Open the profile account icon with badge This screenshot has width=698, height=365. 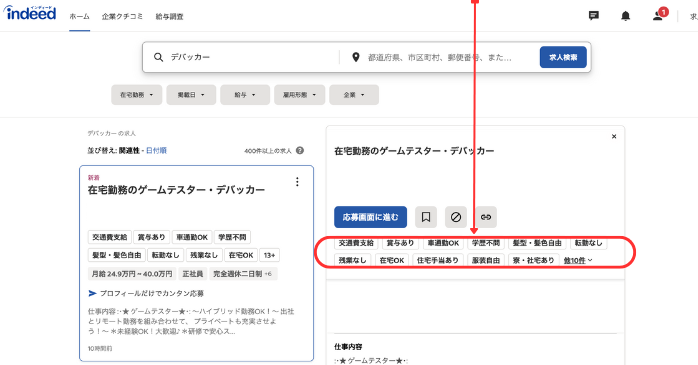tap(660, 15)
